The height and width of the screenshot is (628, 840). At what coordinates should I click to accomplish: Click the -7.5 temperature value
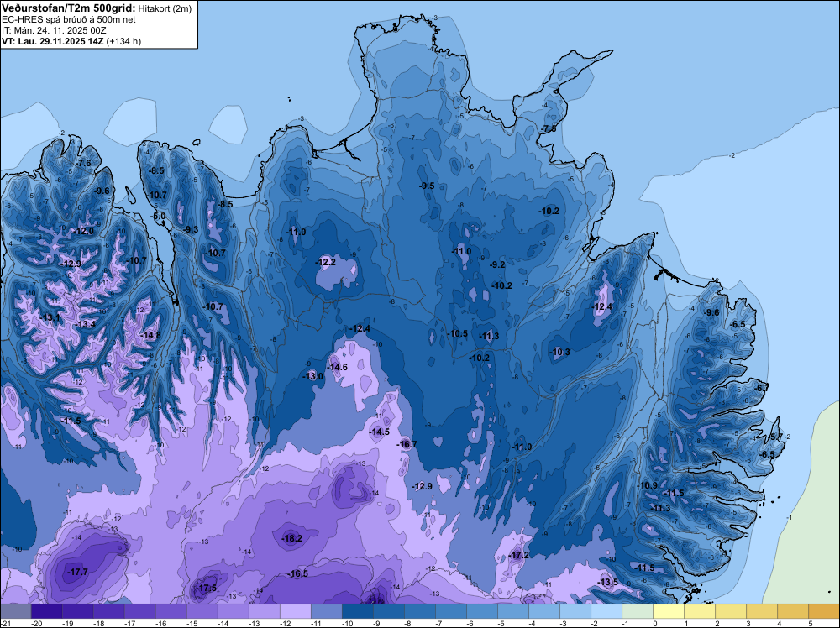click(x=549, y=129)
